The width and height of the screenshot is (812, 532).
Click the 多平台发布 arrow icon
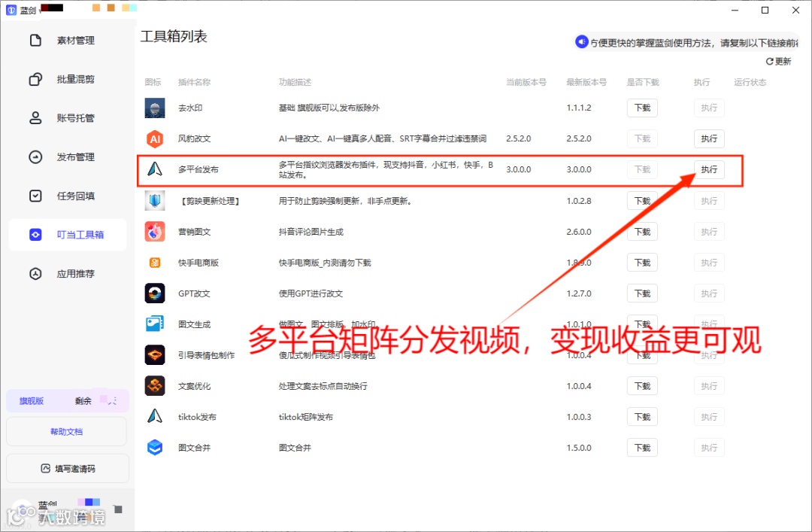click(x=155, y=169)
